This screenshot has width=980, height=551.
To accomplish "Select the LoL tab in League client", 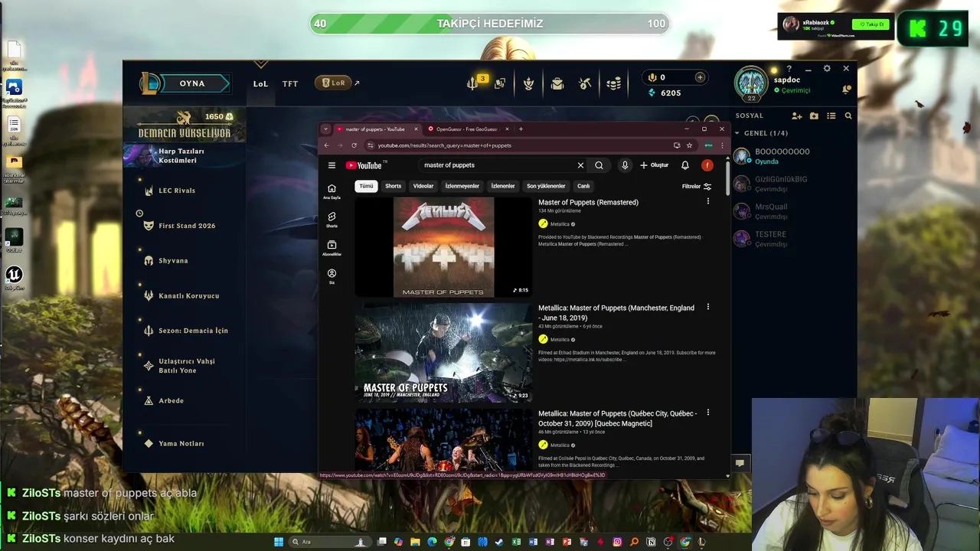I will point(260,83).
